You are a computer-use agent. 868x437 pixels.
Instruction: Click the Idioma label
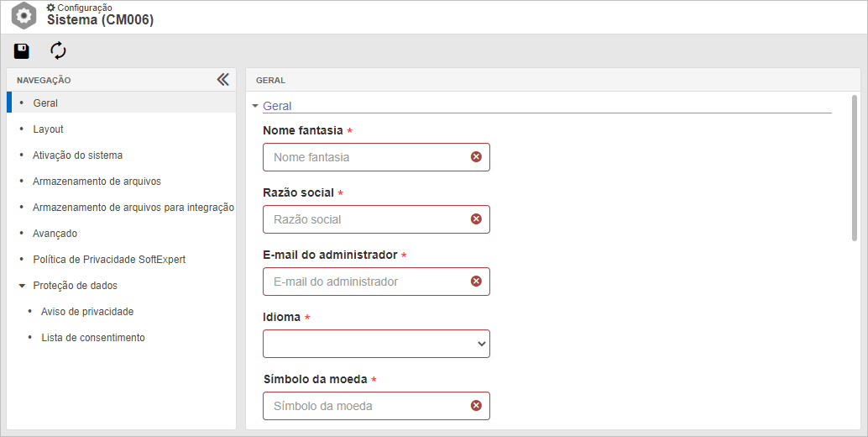[x=282, y=317]
